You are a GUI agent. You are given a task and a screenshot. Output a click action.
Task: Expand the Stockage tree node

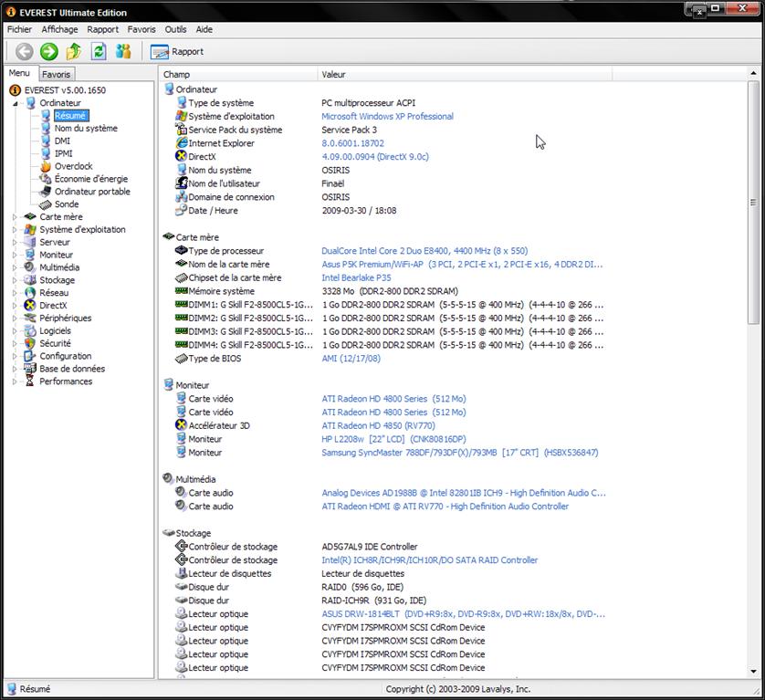point(15,280)
